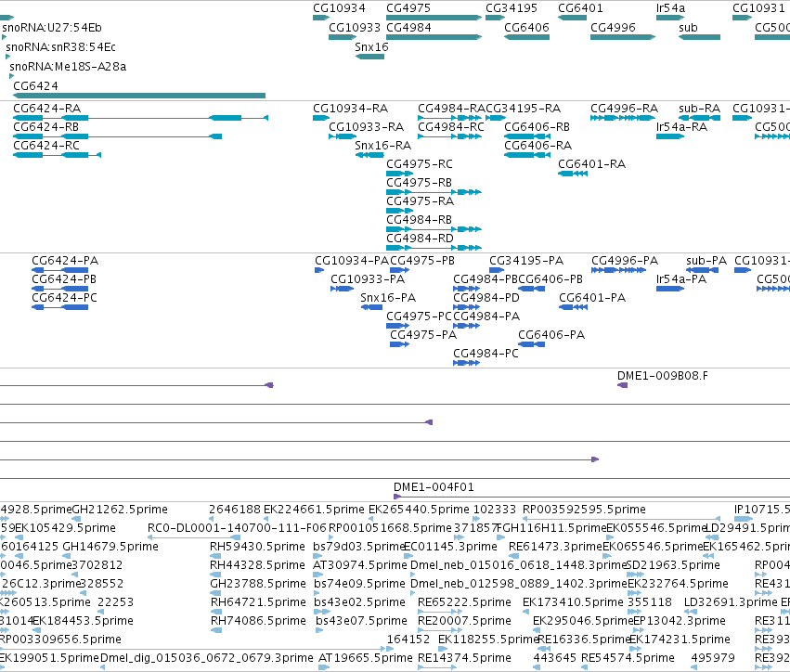Click the CG6401-PA protein
Screen dimensions: 790x672
(x=573, y=308)
